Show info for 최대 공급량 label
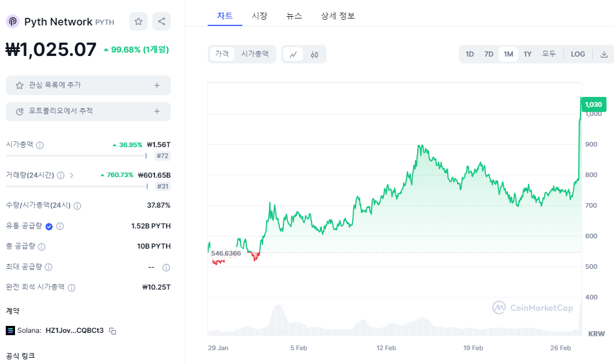 (48, 267)
